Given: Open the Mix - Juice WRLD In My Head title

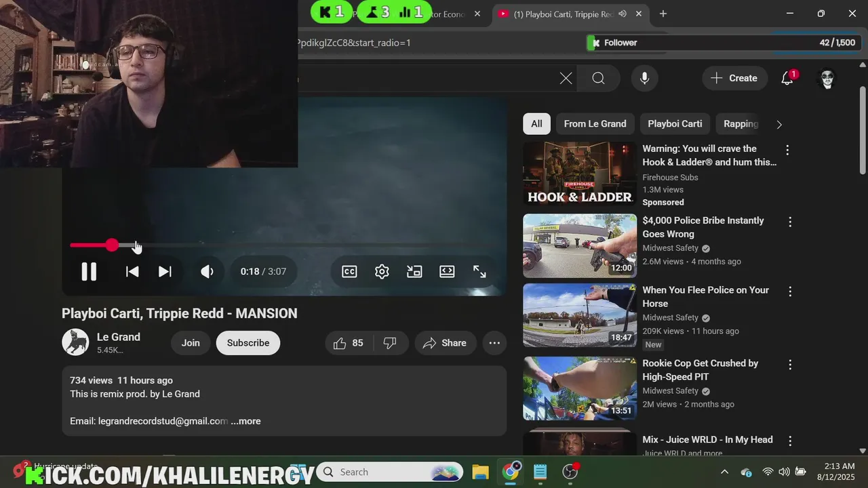Looking at the screenshot, I should 707,440.
